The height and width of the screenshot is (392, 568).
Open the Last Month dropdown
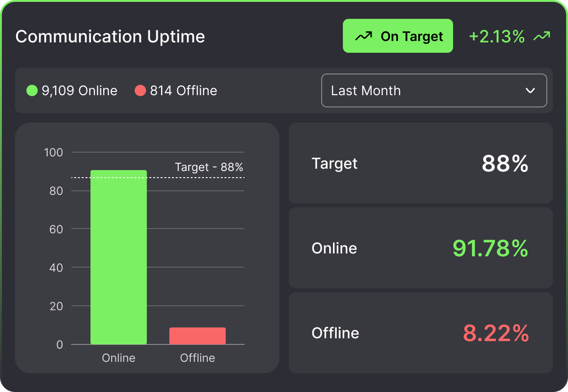(x=434, y=90)
